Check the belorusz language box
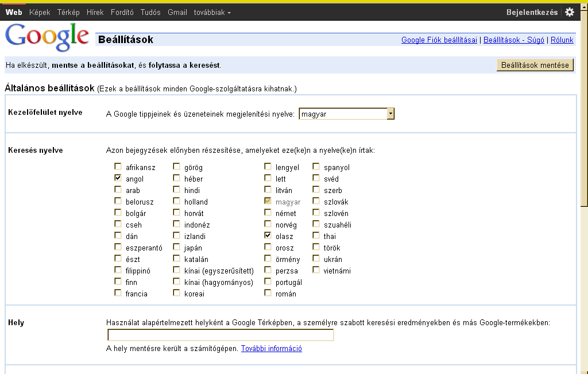 (x=118, y=201)
